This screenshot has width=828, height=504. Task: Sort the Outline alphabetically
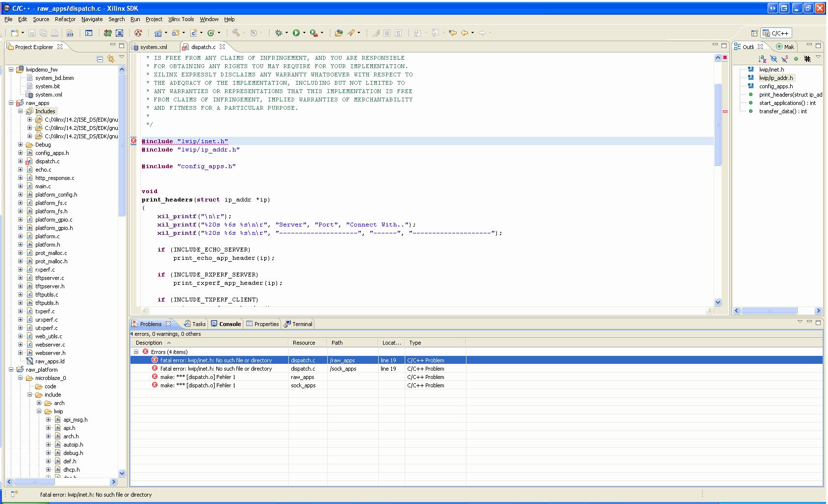762,59
